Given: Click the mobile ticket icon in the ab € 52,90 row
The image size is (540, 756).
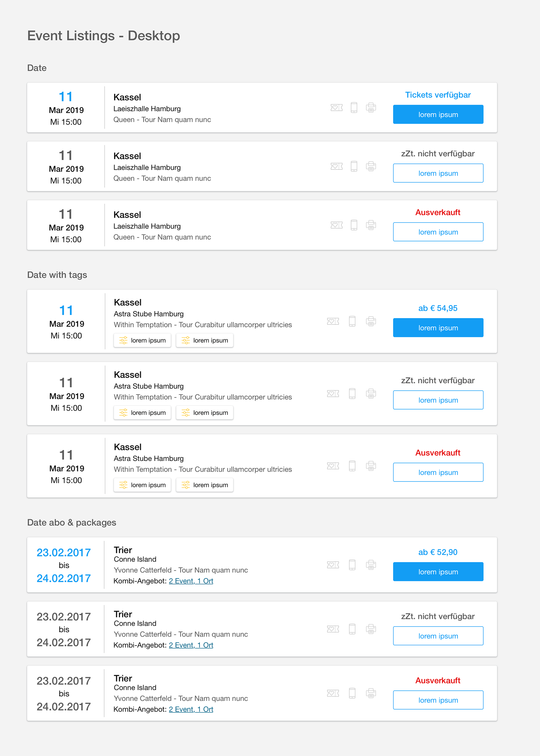Looking at the screenshot, I should click(x=352, y=565).
